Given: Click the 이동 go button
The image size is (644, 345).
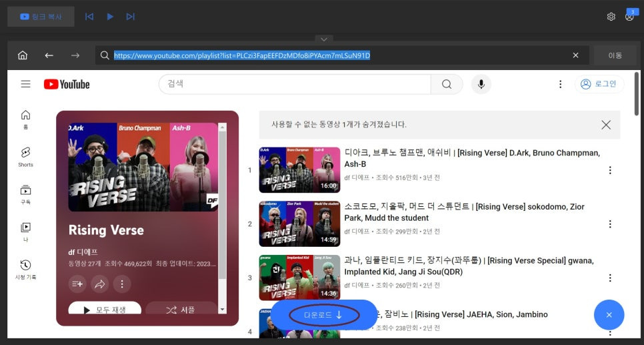Looking at the screenshot, I should point(615,55).
